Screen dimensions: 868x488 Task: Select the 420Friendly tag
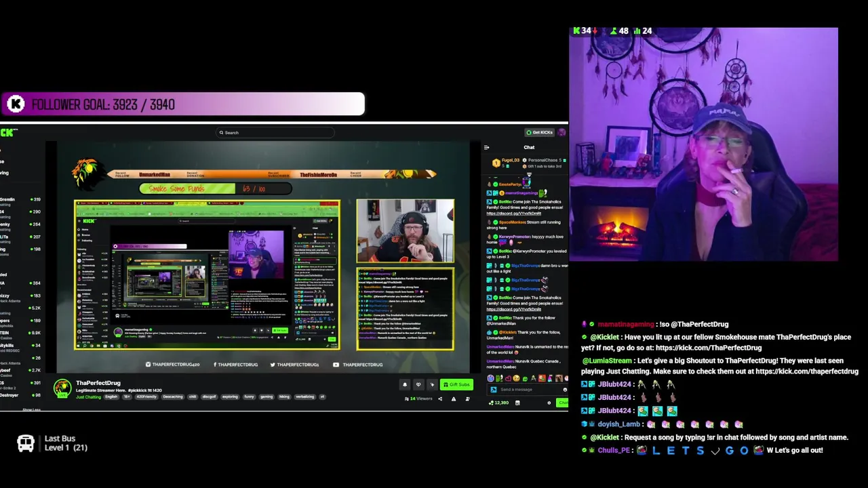click(146, 396)
